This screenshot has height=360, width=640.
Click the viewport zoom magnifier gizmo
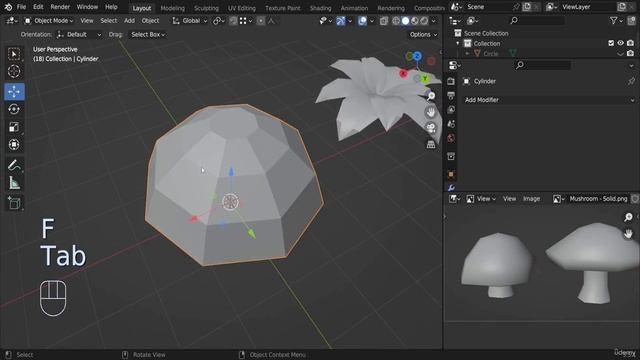click(431, 96)
